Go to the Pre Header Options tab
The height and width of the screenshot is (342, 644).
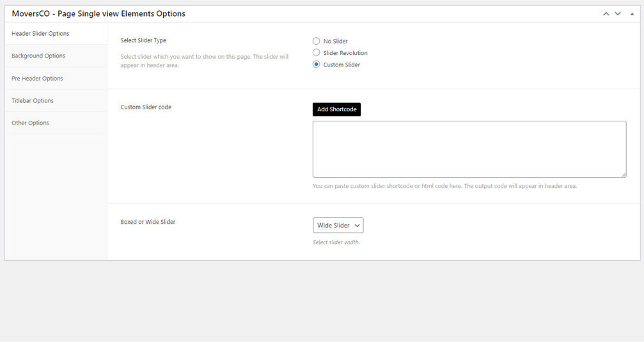[x=37, y=78]
